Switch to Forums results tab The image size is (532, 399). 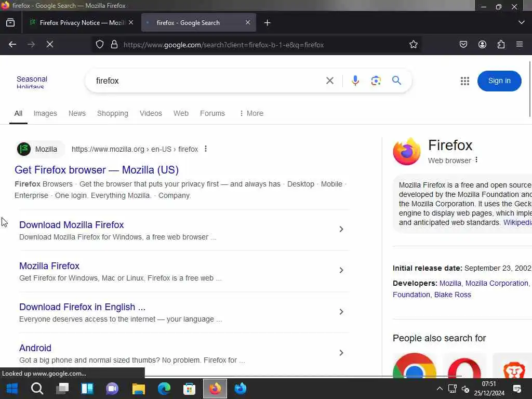click(212, 113)
